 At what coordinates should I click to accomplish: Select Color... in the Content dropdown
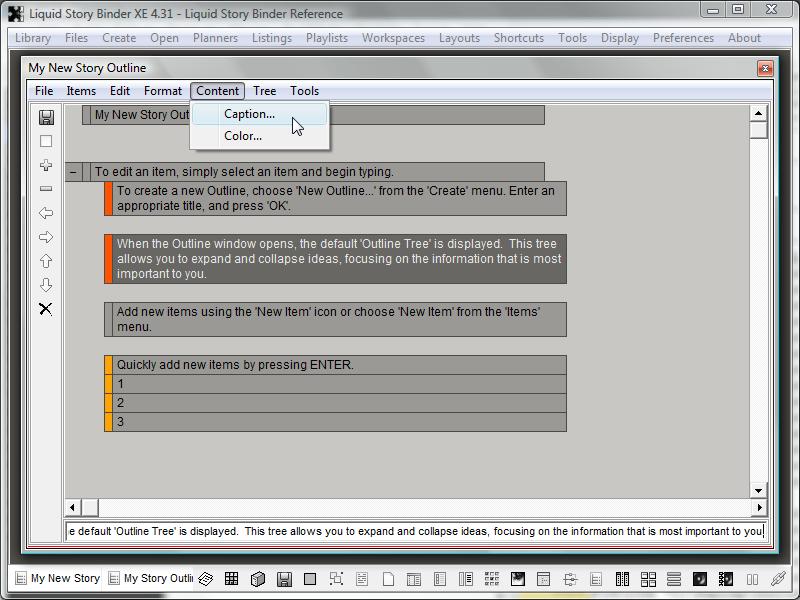point(243,136)
